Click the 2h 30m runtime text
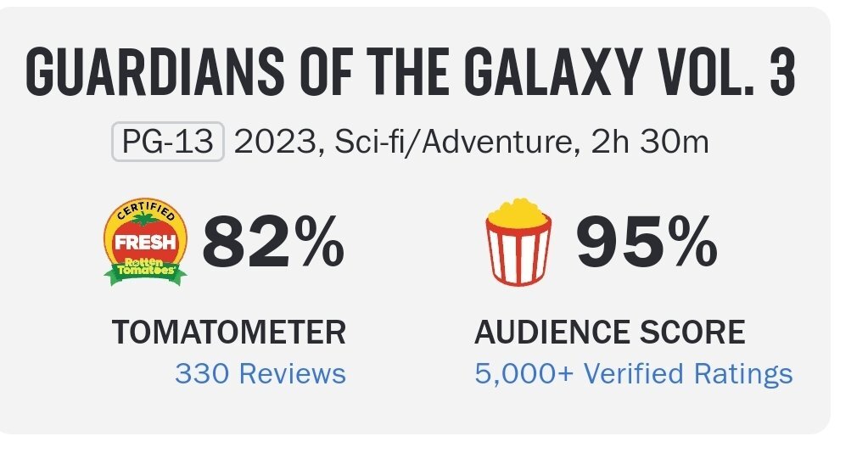Screen dimensions: 868x453 coord(651,142)
